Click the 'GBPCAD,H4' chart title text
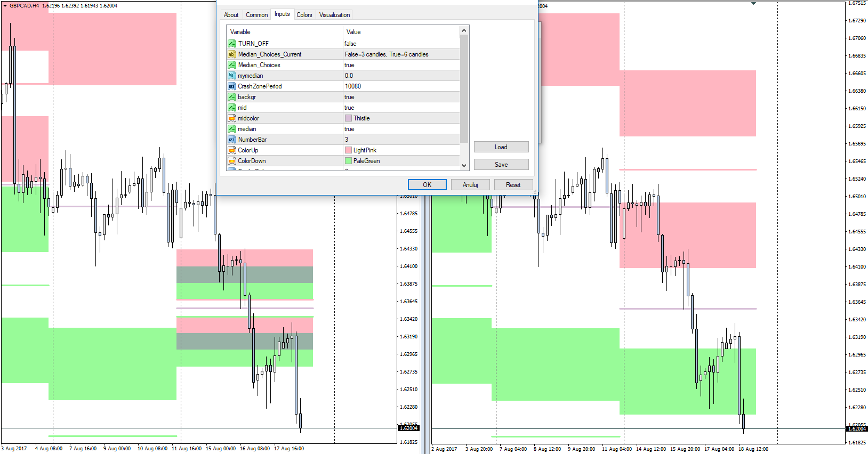The image size is (868, 454). (24, 6)
